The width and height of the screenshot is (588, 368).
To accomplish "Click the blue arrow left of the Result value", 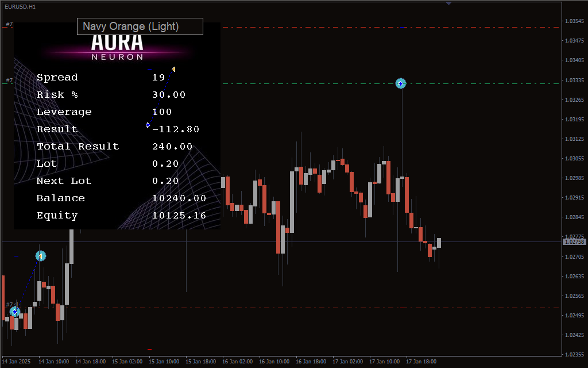I will coord(148,125).
